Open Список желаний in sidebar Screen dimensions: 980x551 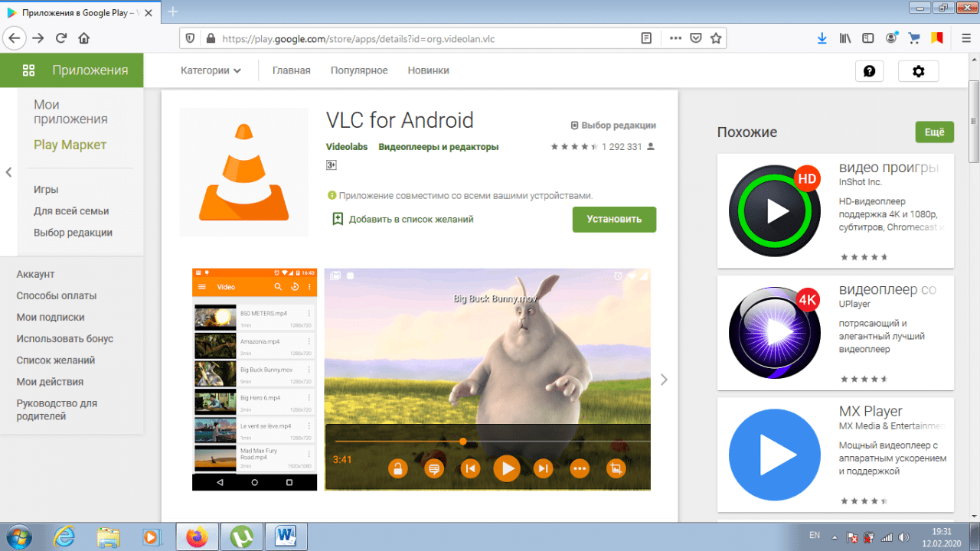[x=55, y=360]
